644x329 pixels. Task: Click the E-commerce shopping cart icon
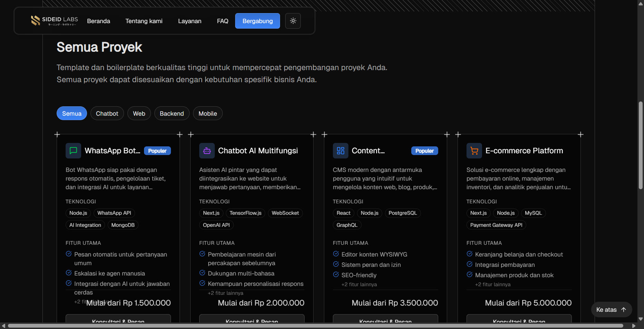pyautogui.click(x=474, y=151)
